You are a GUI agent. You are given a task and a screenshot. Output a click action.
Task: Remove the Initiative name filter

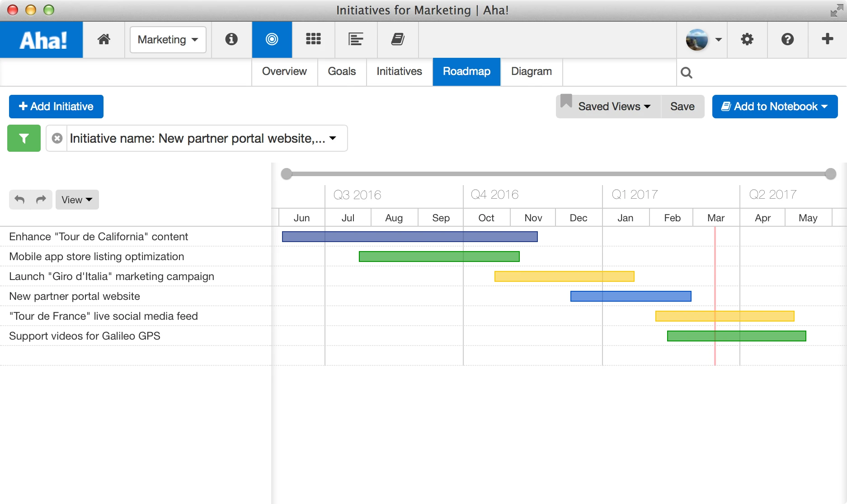click(x=57, y=138)
